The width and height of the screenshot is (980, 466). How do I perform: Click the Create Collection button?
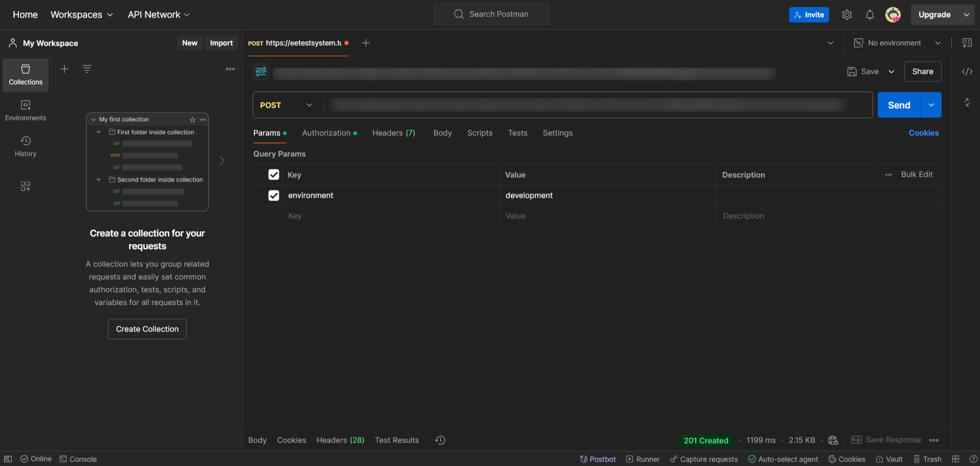pyautogui.click(x=147, y=329)
